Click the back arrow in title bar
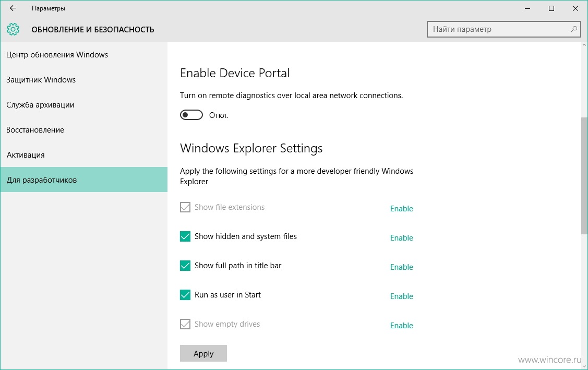 click(x=13, y=8)
